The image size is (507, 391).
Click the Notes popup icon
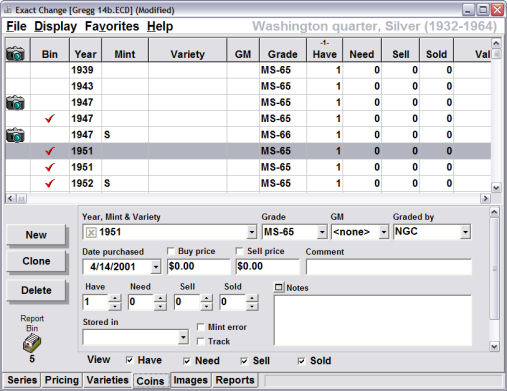278,287
